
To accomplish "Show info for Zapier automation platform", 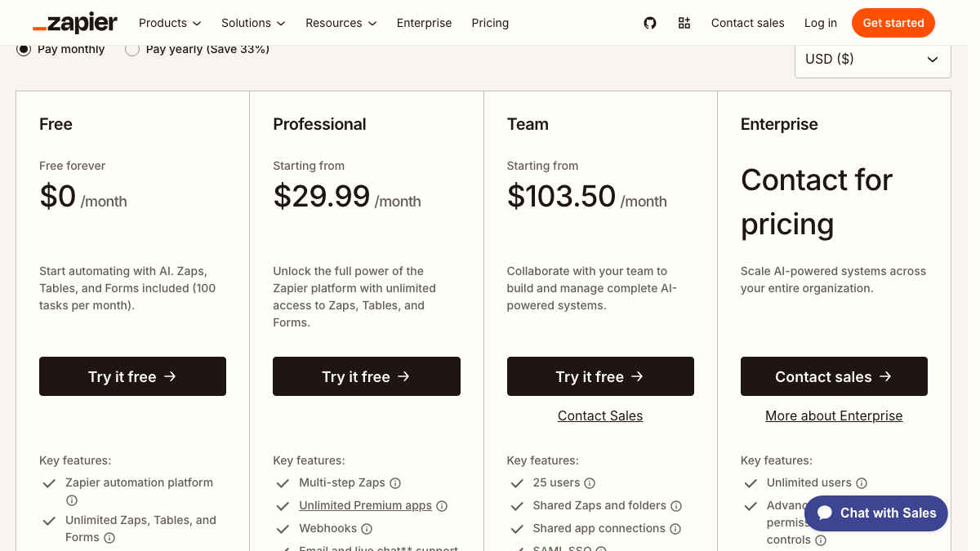I will tap(72, 500).
